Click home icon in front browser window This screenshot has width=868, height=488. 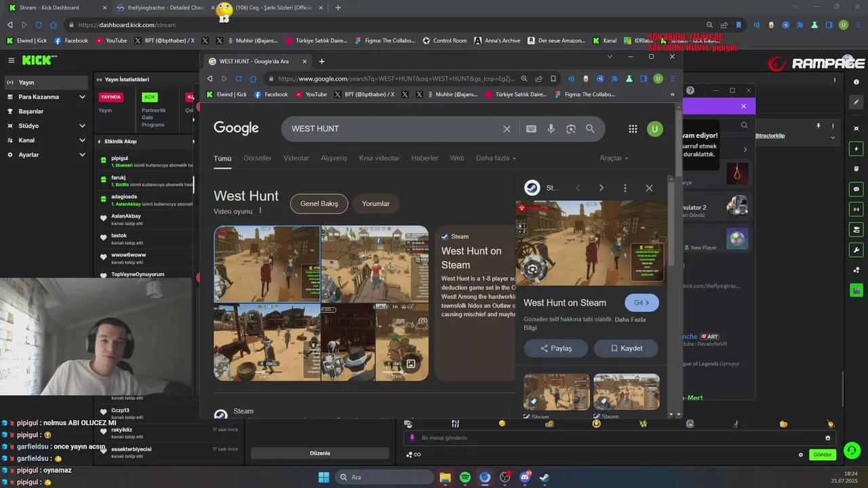click(254, 79)
